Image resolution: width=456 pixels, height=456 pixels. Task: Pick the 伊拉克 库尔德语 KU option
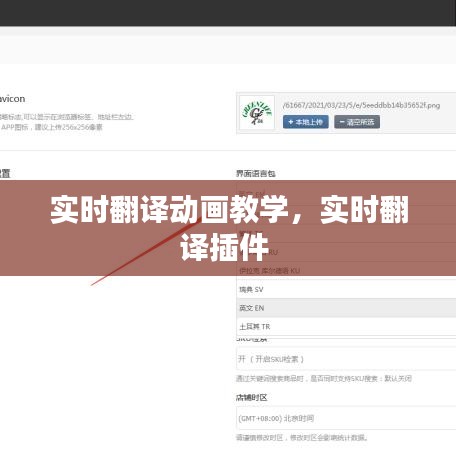click(346, 271)
